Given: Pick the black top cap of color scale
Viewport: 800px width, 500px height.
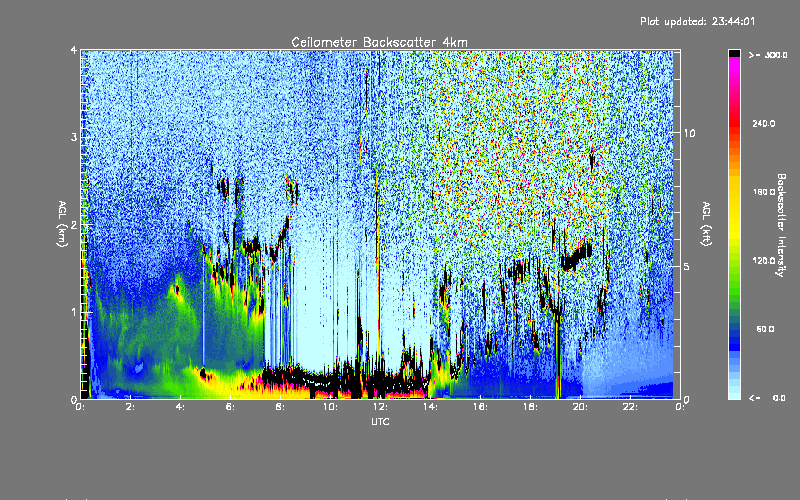Looking at the screenshot, I should pos(734,53).
